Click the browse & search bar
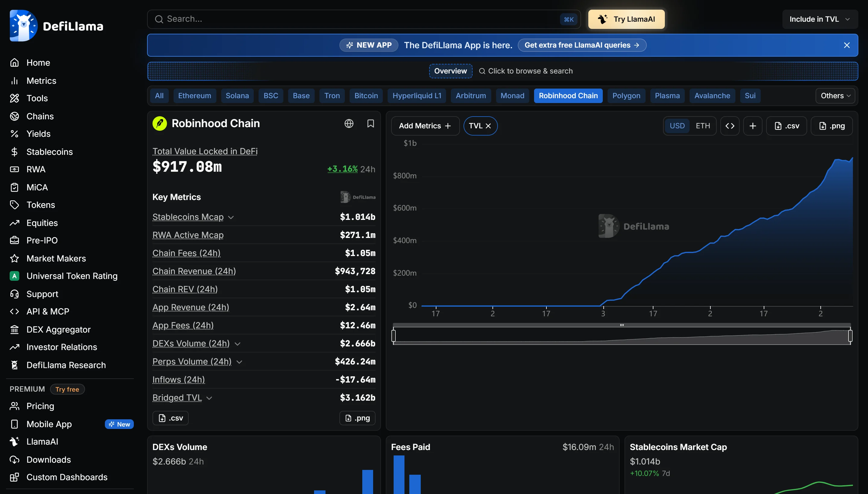The width and height of the screenshot is (868, 494). pos(526,71)
